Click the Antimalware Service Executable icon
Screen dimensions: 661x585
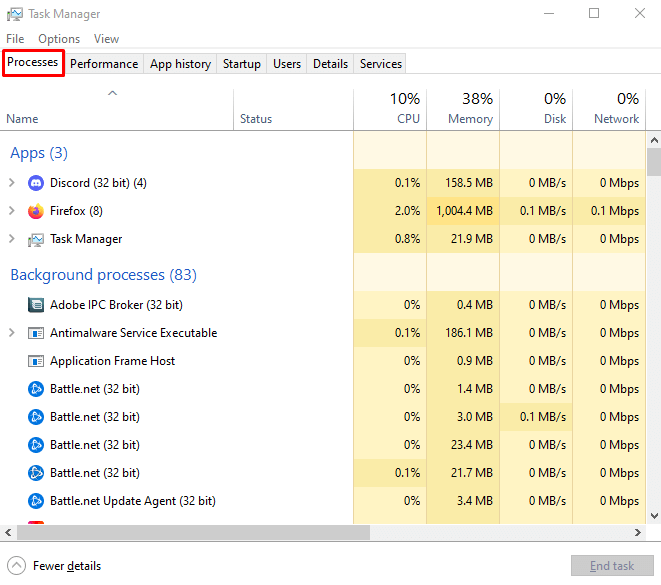pyautogui.click(x=36, y=333)
